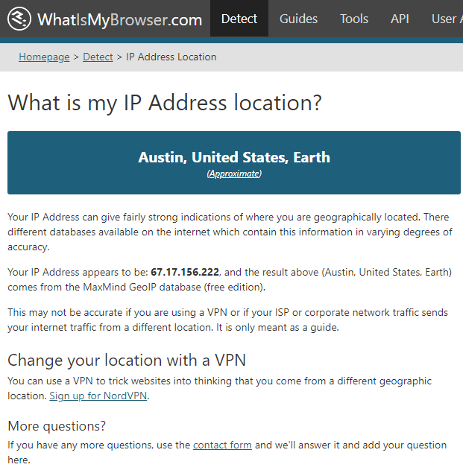Click the "What is my IP Address location?" heading
The image size is (463, 476).
(165, 102)
